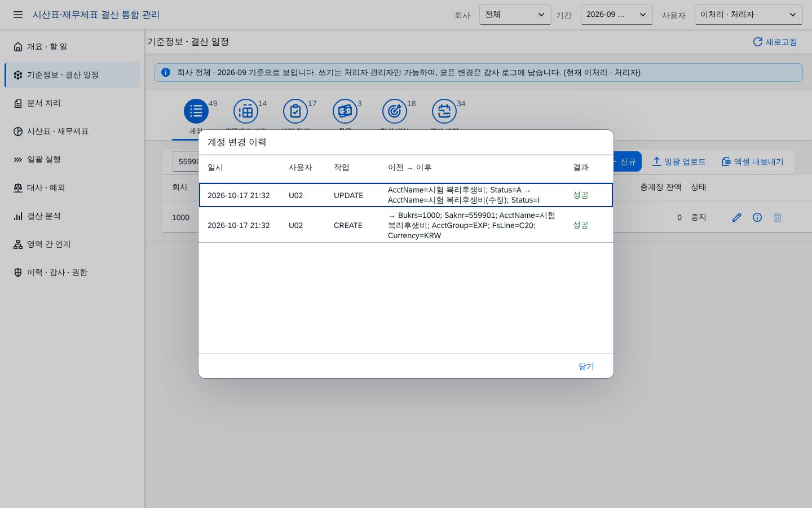Screen dimensions: 812x508
Task: Open 결산 분석 in the sidebar
Action: pyautogui.click(x=72, y=216)
